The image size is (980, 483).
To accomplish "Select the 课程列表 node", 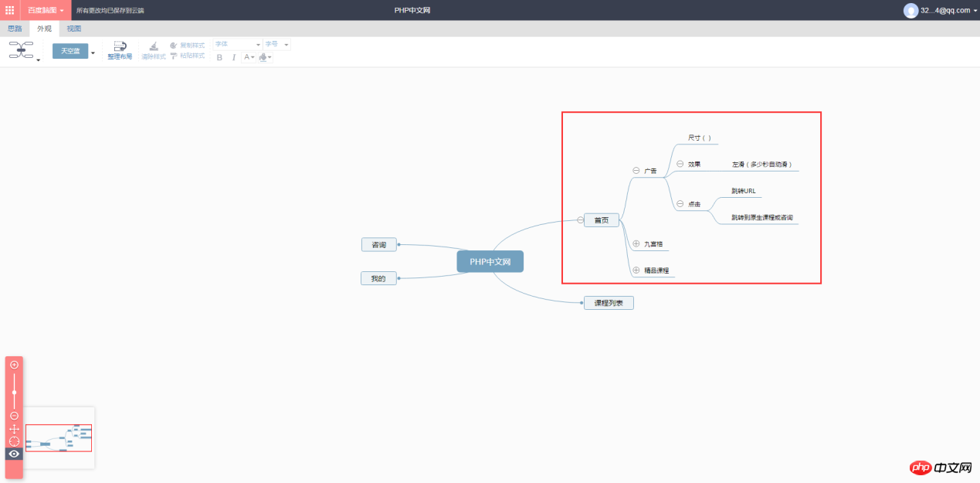I will [x=609, y=303].
